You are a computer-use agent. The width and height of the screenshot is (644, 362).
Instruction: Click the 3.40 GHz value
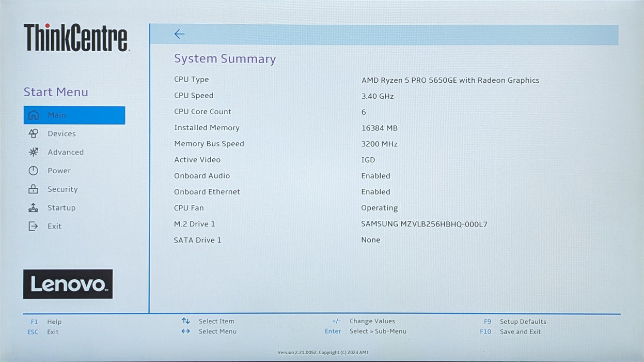pos(378,96)
